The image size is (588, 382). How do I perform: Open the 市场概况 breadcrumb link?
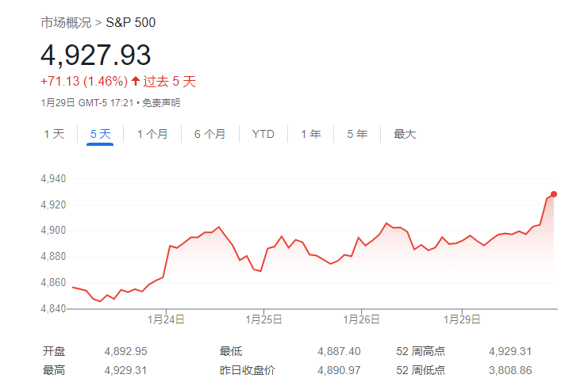coord(66,22)
